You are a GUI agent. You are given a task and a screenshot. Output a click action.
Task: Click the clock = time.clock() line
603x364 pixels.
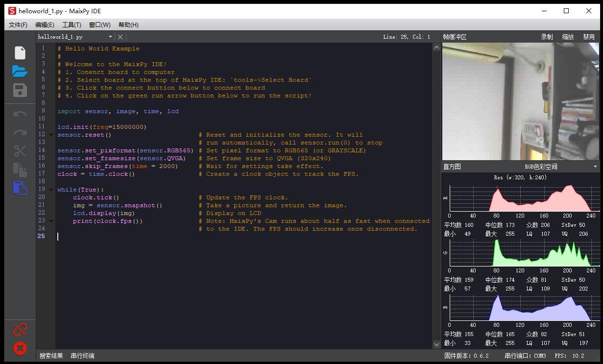tap(96, 174)
